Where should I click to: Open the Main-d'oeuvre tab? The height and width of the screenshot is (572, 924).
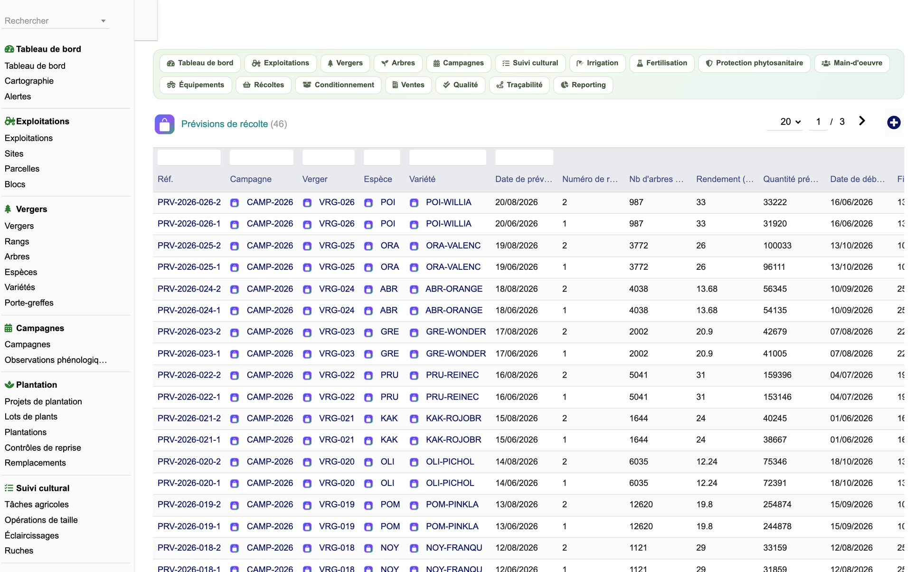coord(852,63)
